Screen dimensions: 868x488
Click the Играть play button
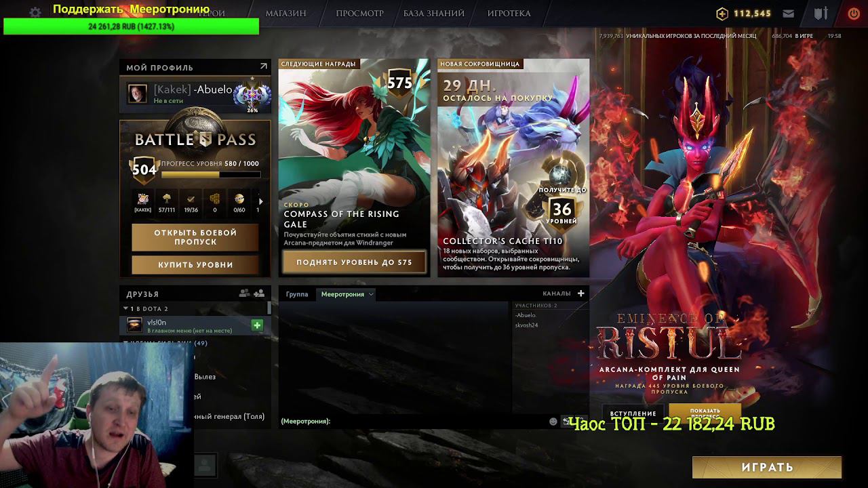coord(767,467)
